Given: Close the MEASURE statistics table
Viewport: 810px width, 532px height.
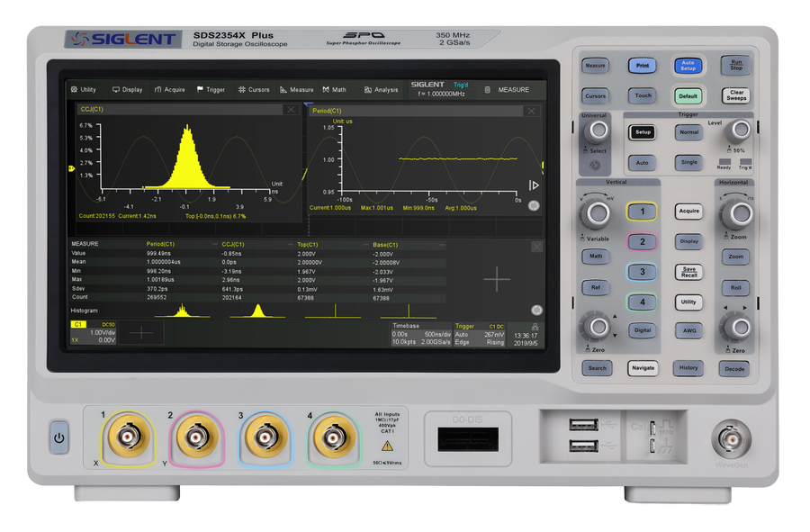Looking at the screenshot, I should (x=536, y=247).
